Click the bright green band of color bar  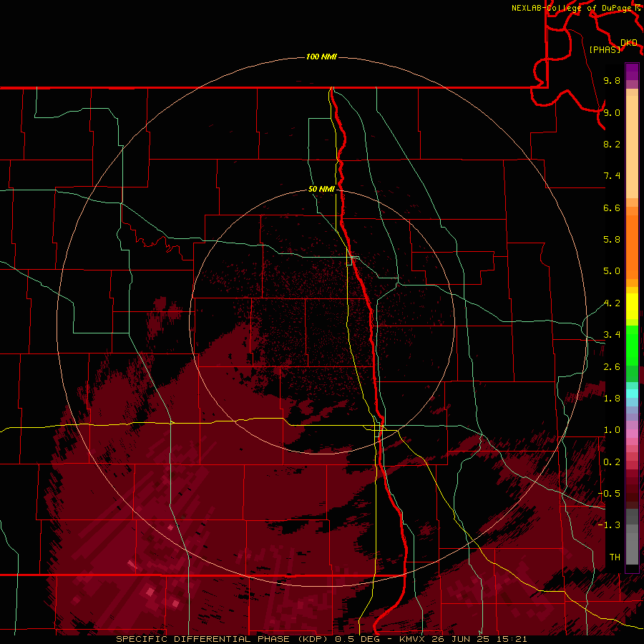(x=632, y=346)
